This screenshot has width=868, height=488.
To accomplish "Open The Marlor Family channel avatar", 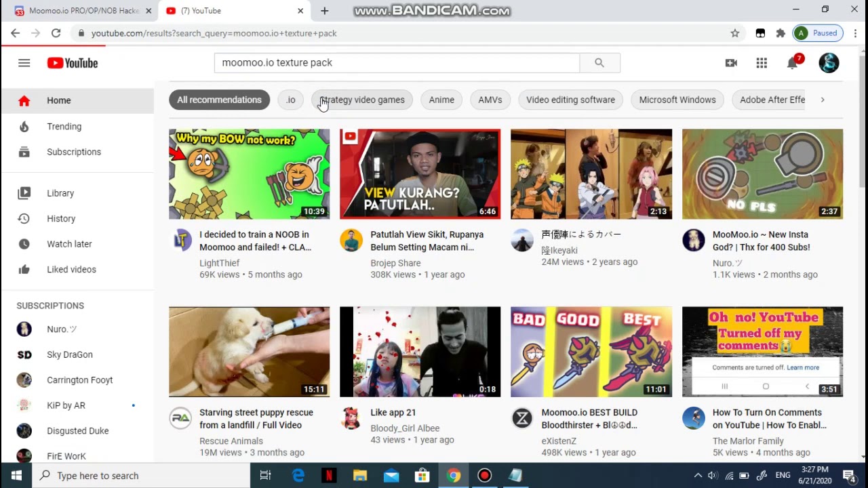I will 694,418.
